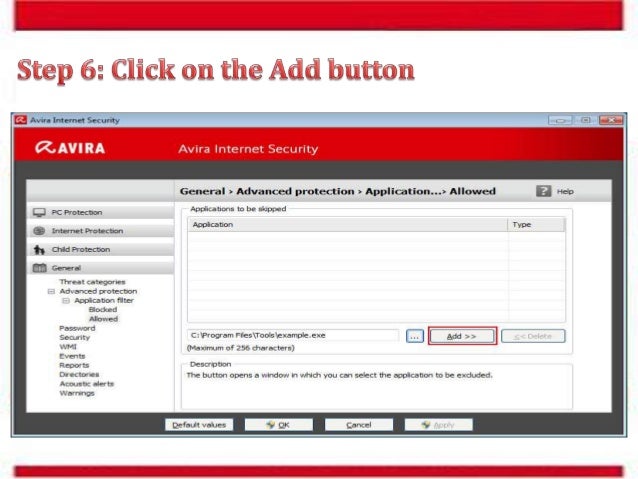Select Advanced protection in the tree

(98, 291)
